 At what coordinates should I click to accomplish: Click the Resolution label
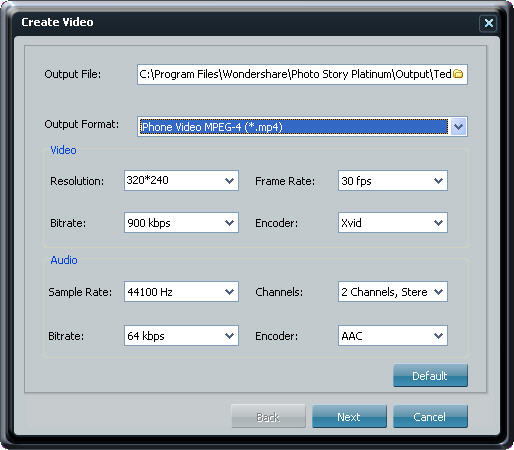coord(77,181)
